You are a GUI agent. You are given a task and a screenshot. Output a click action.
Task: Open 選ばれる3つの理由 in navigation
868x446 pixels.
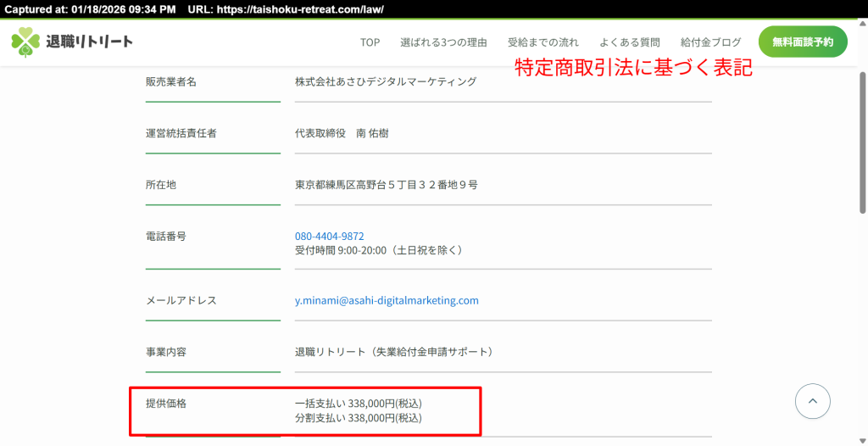click(x=443, y=42)
